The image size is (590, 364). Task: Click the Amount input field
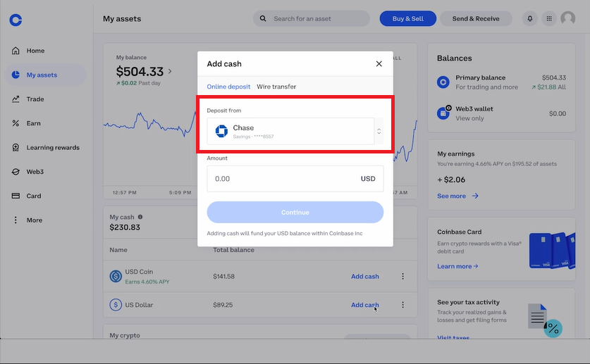295,179
